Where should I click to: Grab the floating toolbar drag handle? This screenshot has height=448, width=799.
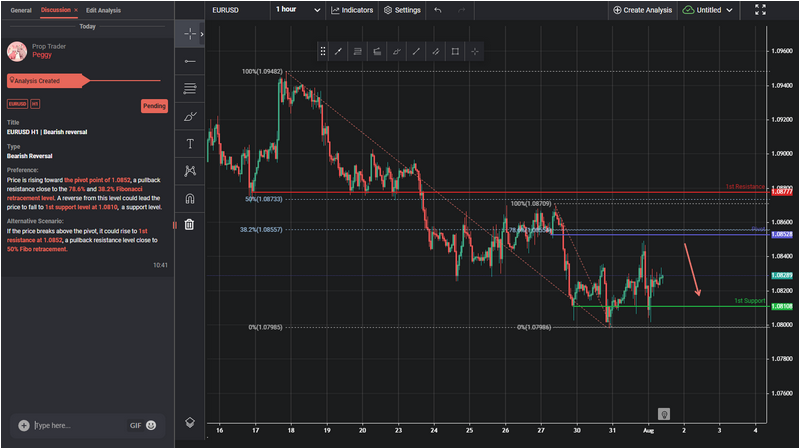coord(323,51)
